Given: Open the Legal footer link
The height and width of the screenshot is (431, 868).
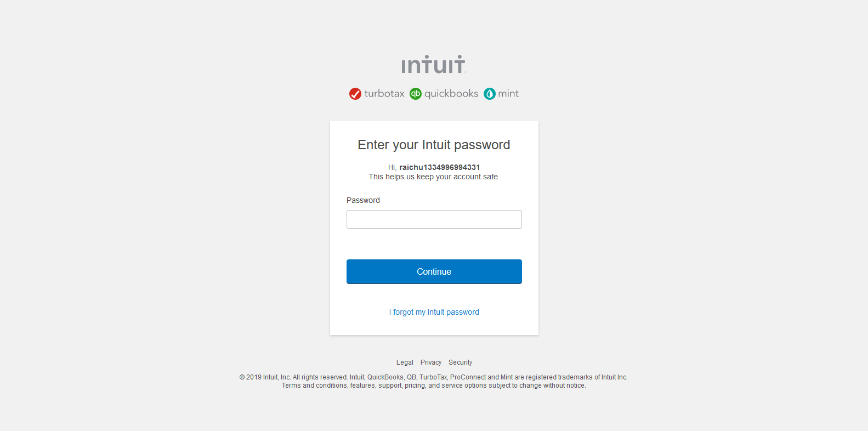Looking at the screenshot, I should (405, 362).
